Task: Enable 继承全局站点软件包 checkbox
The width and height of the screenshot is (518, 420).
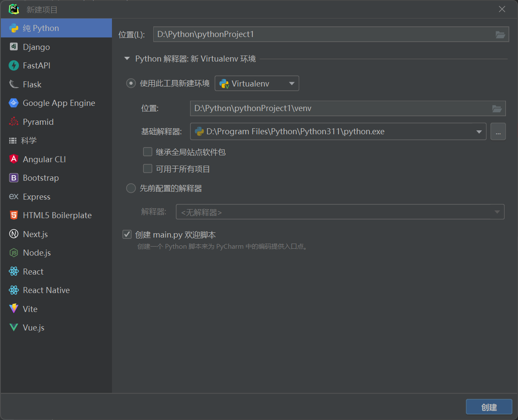Action: tap(148, 151)
